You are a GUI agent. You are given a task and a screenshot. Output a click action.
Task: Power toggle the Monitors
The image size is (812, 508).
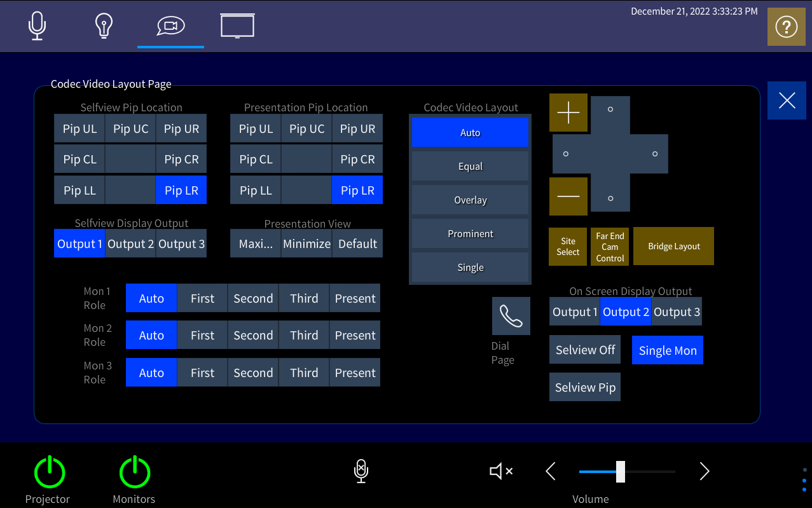point(134,472)
